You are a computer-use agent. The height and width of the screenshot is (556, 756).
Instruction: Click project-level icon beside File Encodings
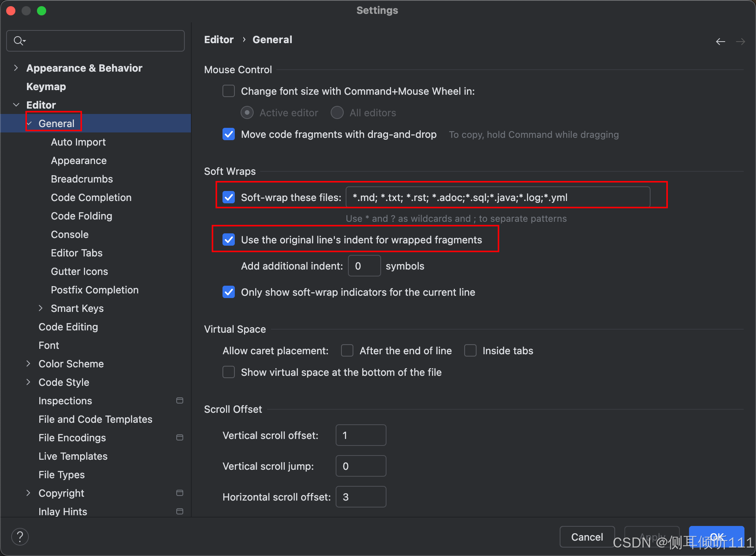pyautogui.click(x=179, y=437)
